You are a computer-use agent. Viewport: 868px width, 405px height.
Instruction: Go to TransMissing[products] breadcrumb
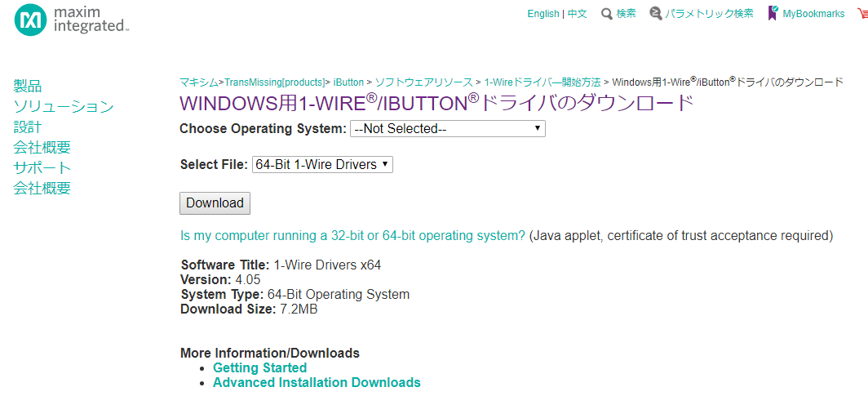[275, 82]
